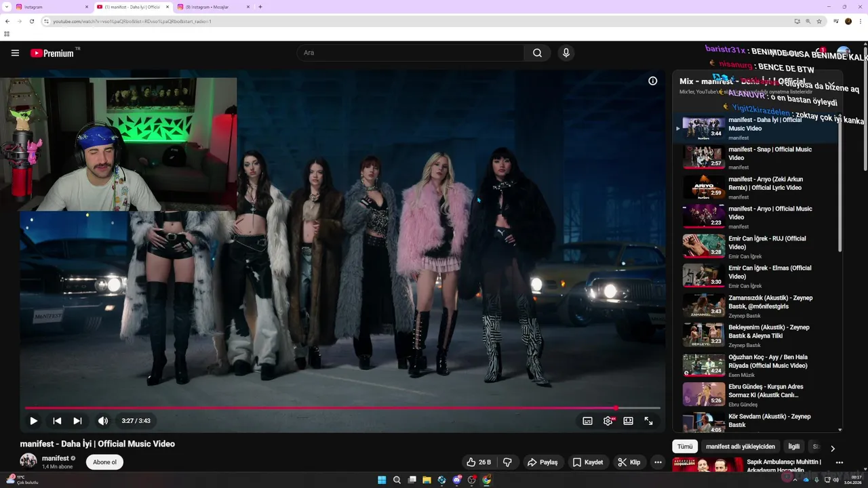Open more actions ellipsis under video
Viewport: 868px width, 488px height.
[658, 462]
